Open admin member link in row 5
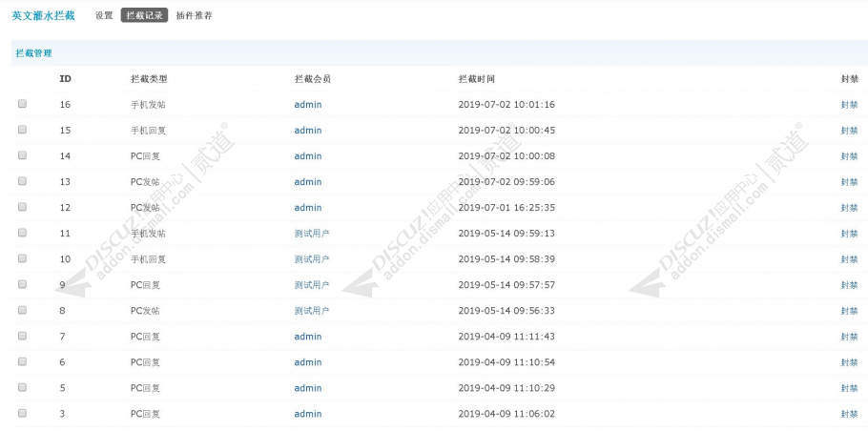Image resolution: width=868 pixels, height=431 pixels. (308, 388)
